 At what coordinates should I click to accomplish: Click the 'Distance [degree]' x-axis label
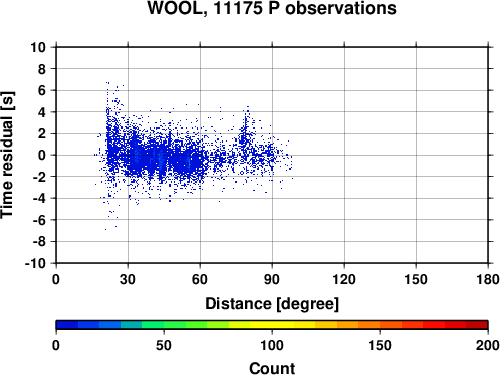(272, 304)
